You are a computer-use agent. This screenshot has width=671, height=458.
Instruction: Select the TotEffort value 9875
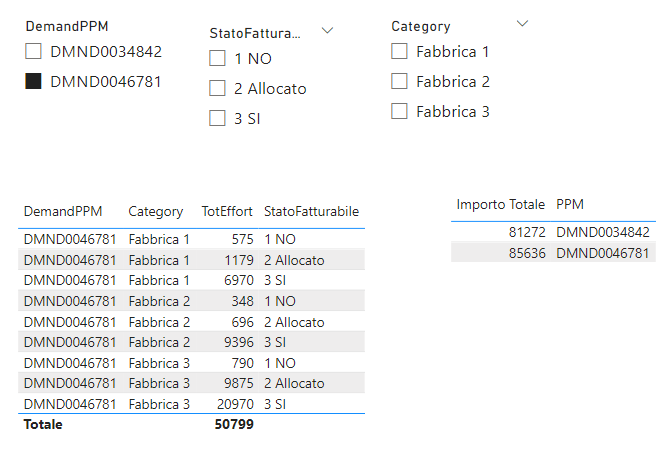[239, 384]
